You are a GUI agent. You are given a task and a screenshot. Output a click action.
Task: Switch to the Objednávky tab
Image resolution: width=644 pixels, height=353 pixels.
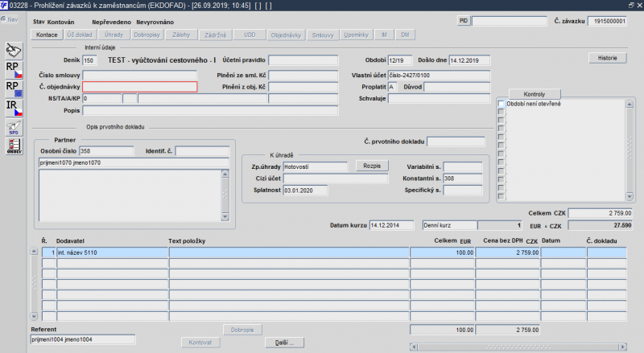pos(286,35)
